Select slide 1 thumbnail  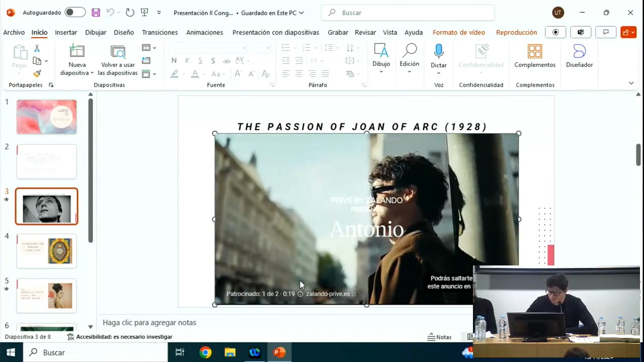pyautogui.click(x=46, y=117)
